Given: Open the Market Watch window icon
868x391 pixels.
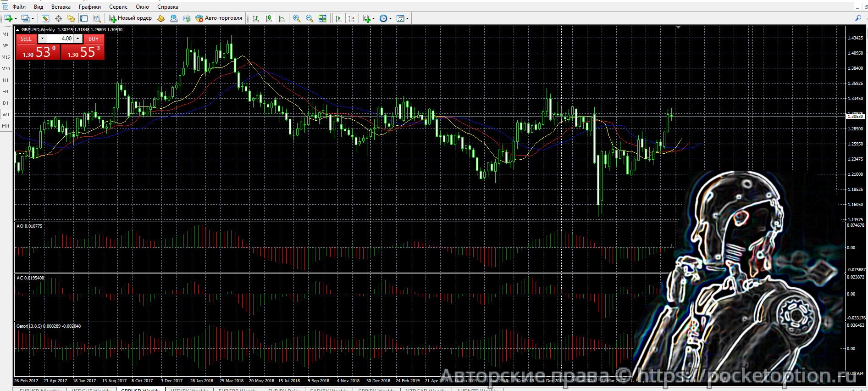Looking at the screenshot, I should (x=45, y=18).
